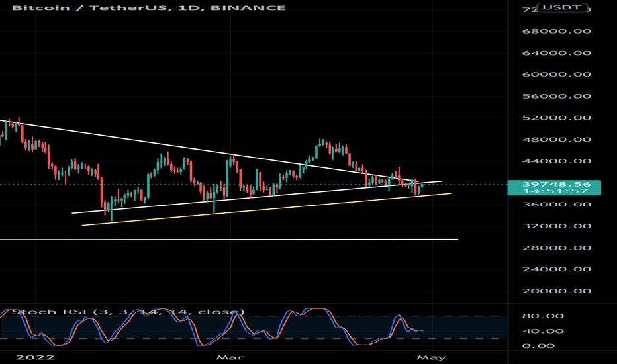
Task: Click the 64000.00 price axis label
Action: (556, 53)
